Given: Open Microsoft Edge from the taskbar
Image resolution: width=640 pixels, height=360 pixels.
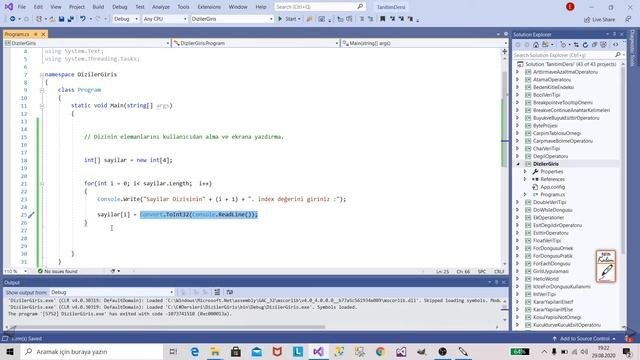Looking at the screenshot, I should point(195,351).
